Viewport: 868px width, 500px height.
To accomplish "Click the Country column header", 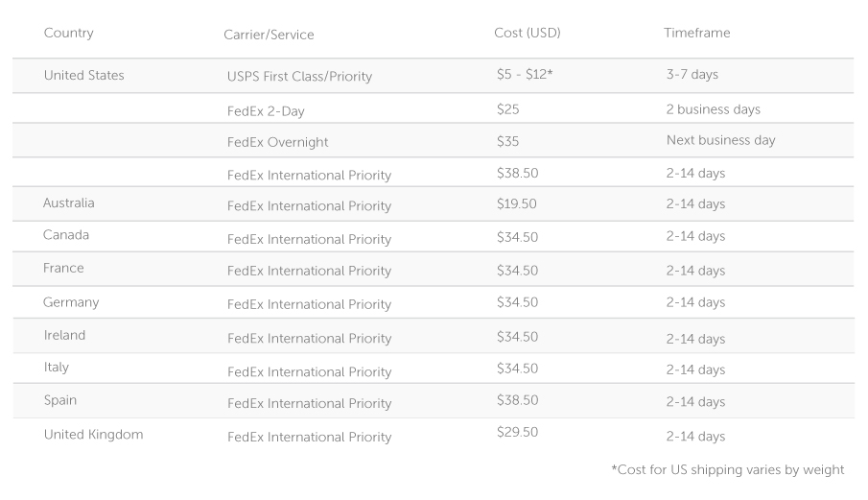I will 69,34.
